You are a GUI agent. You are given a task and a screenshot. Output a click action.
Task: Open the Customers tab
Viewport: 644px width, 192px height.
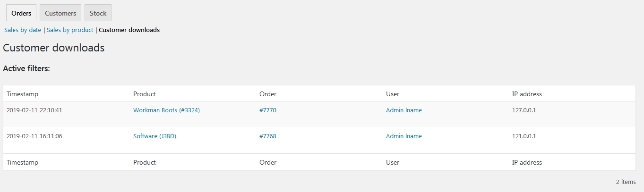pos(60,13)
